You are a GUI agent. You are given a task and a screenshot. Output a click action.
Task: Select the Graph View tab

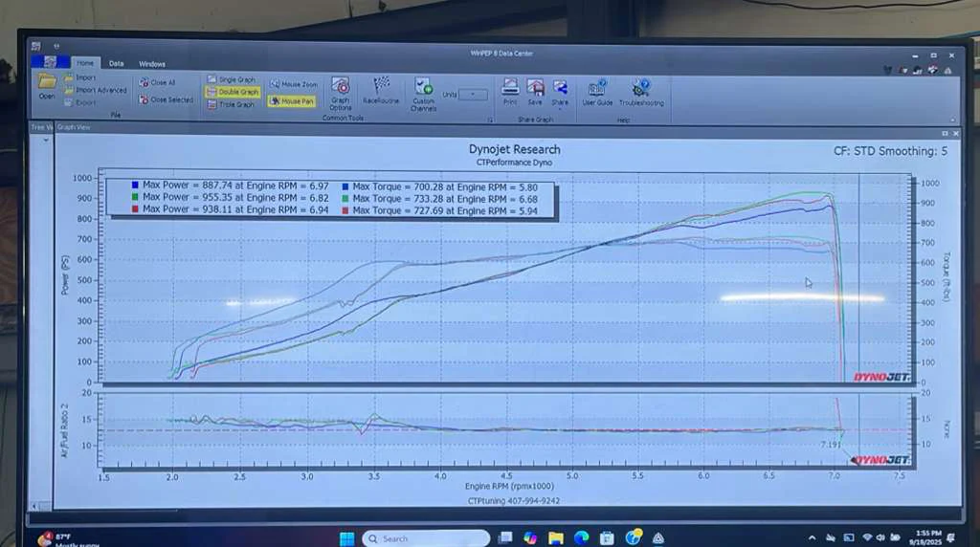(74, 127)
